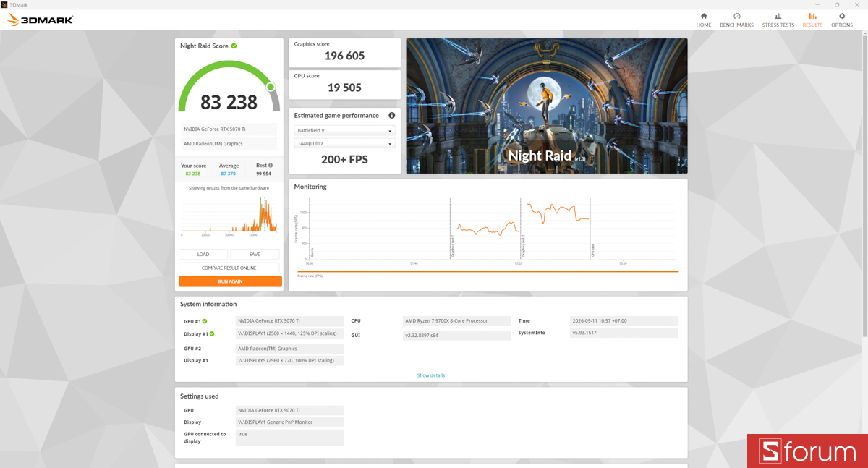Screen dimensions: 868x468
Task: Click the Night Raid preview image
Action: pyautogui.click(x=547, y=106)
